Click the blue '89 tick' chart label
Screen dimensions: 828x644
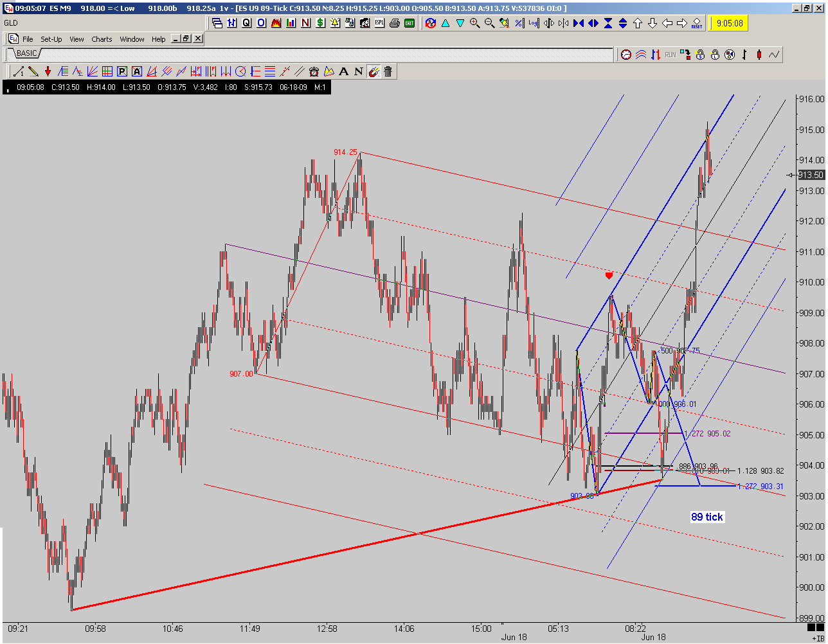[706, 517]
